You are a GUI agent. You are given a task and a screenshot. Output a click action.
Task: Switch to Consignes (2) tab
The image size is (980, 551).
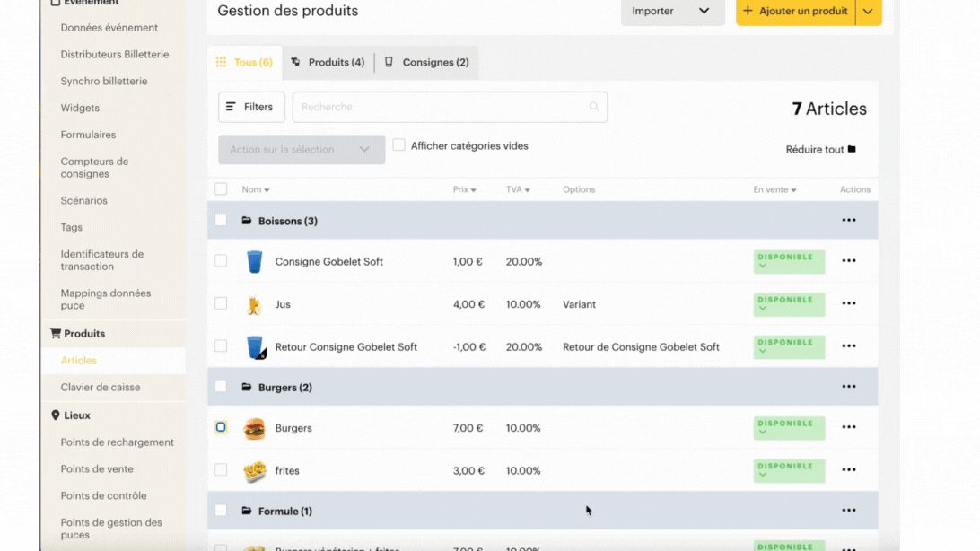(x=427, y=63)
